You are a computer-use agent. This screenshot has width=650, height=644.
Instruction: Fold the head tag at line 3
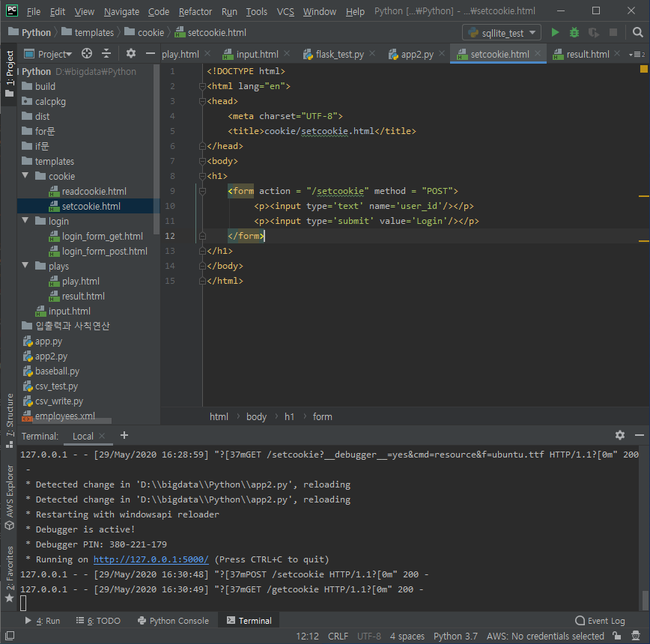pyautogui.click(x=202, y=101)
